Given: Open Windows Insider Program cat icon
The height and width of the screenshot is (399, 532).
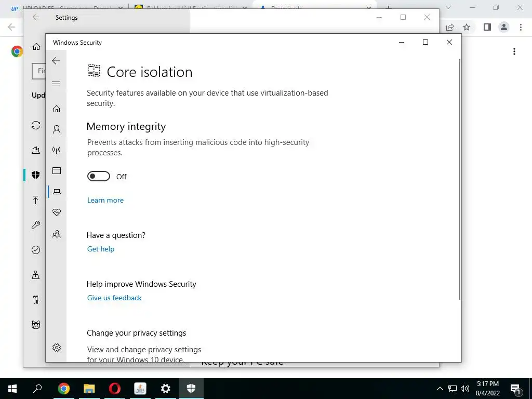Looking at the screenshot, I should 36,325.
